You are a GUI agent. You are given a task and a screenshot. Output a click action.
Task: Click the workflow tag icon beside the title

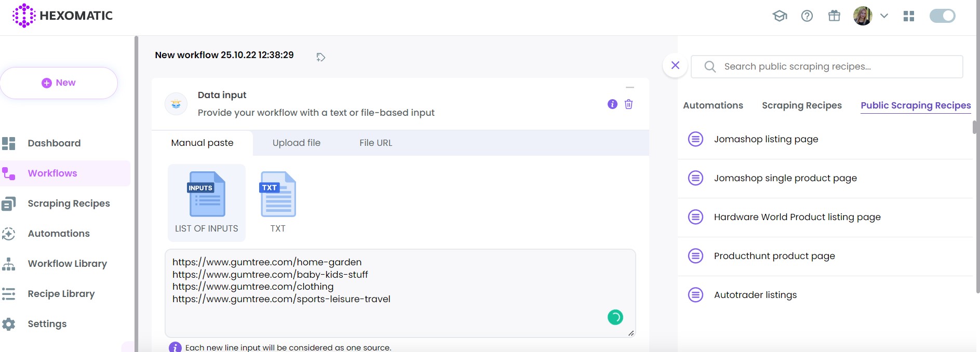pos(321,57)
